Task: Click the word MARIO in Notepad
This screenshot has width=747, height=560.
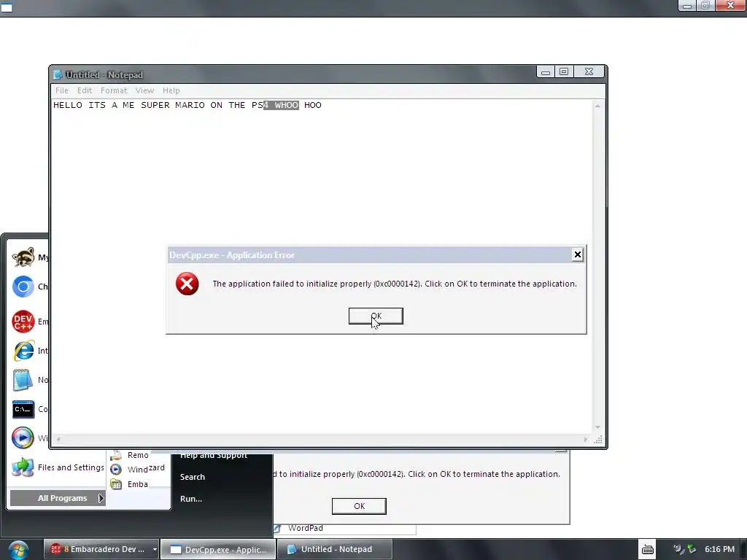Action: 190,105
